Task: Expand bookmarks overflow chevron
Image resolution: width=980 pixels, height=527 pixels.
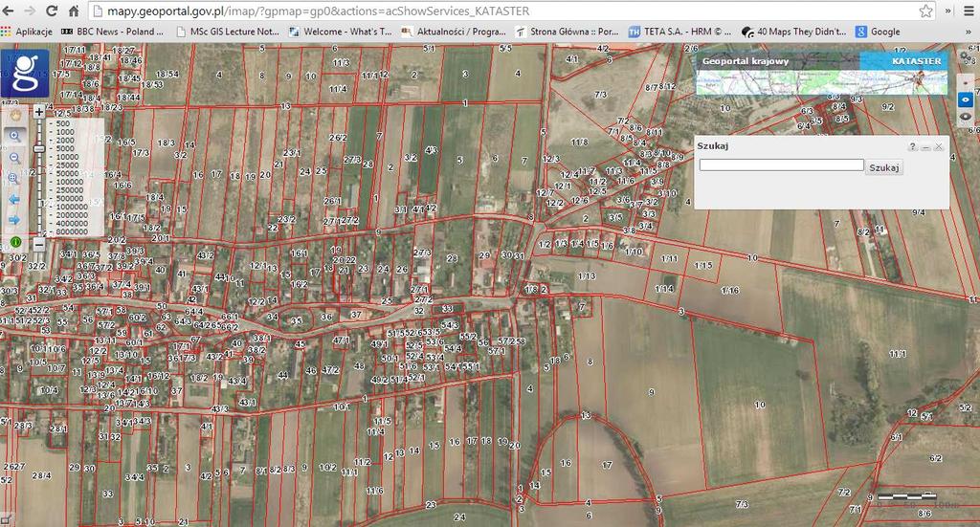Action: [969, 32]
